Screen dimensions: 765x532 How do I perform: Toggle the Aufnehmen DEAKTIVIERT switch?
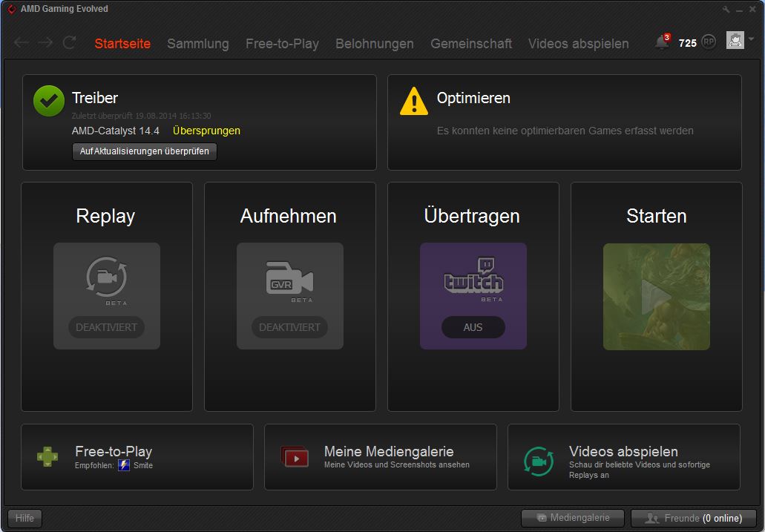pos(289,327)
